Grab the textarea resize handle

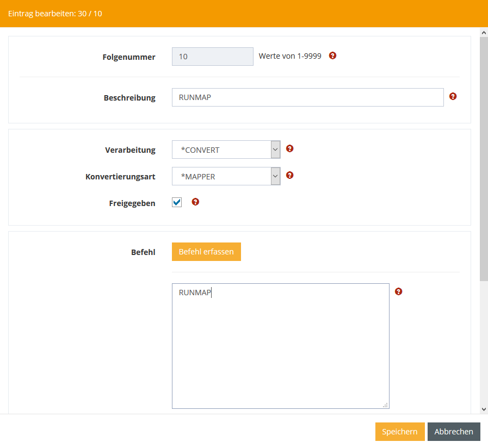pos(385,405)
